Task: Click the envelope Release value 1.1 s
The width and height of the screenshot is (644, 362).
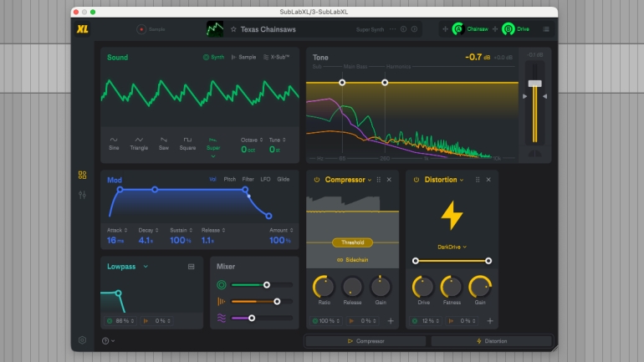Action: point(207,241)
